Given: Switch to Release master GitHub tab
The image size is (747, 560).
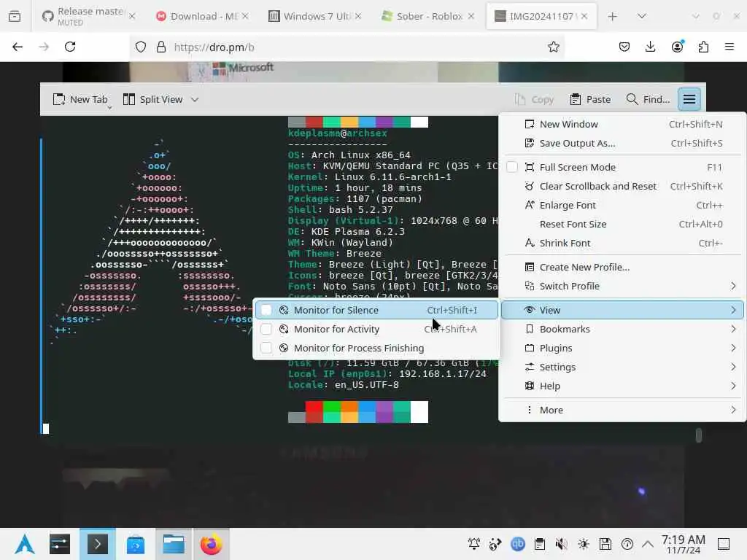Looking at the screenshot, I should point(88,16).
